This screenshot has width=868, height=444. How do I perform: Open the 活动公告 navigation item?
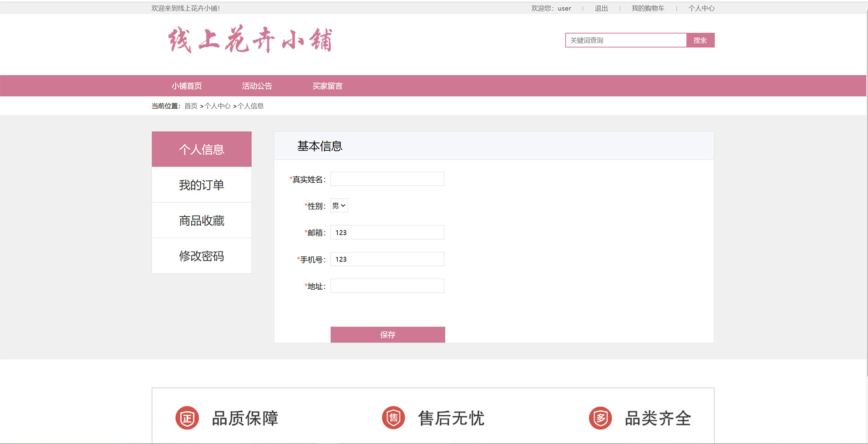point(257,86)
